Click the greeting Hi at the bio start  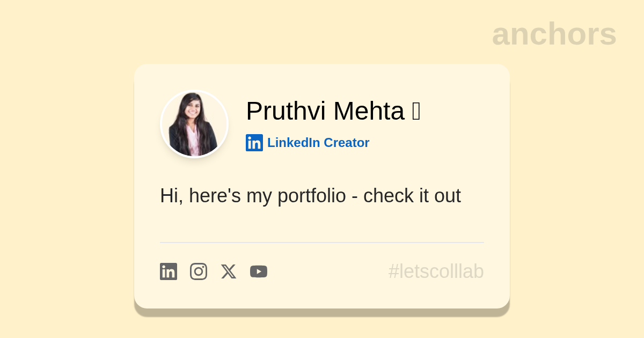tap(169, 196)
